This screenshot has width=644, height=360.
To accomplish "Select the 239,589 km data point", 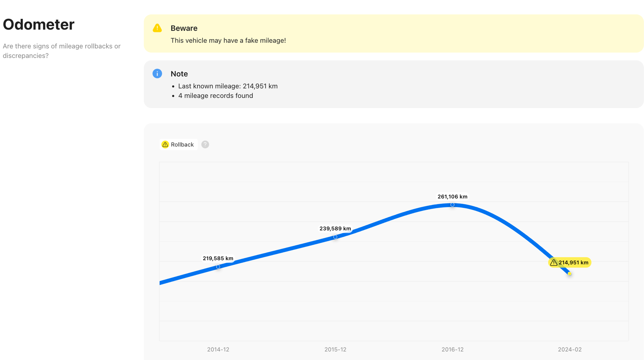I will click(x=335, y=237).
